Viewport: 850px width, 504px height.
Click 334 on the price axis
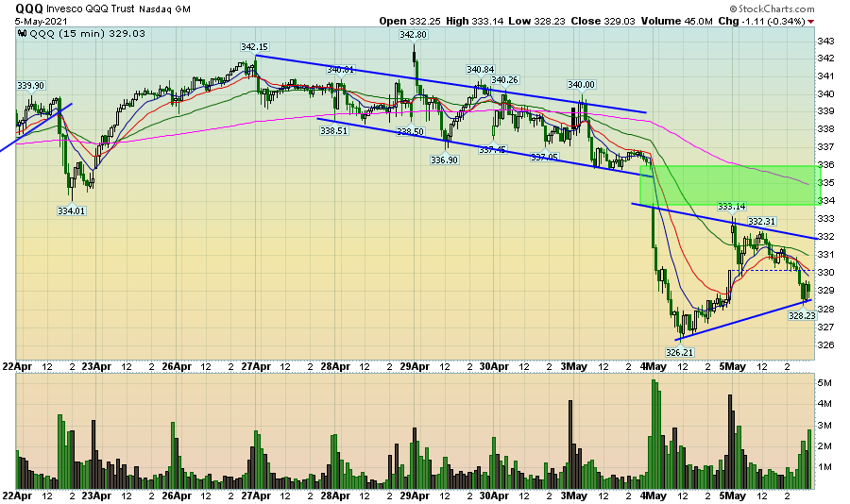[825, 201]
